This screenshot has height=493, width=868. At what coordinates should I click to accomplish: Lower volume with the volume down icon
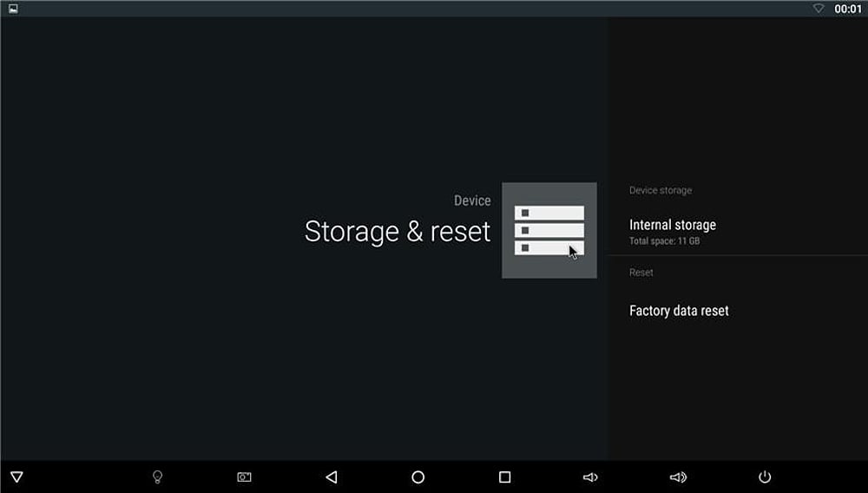[x=590, y=477]
